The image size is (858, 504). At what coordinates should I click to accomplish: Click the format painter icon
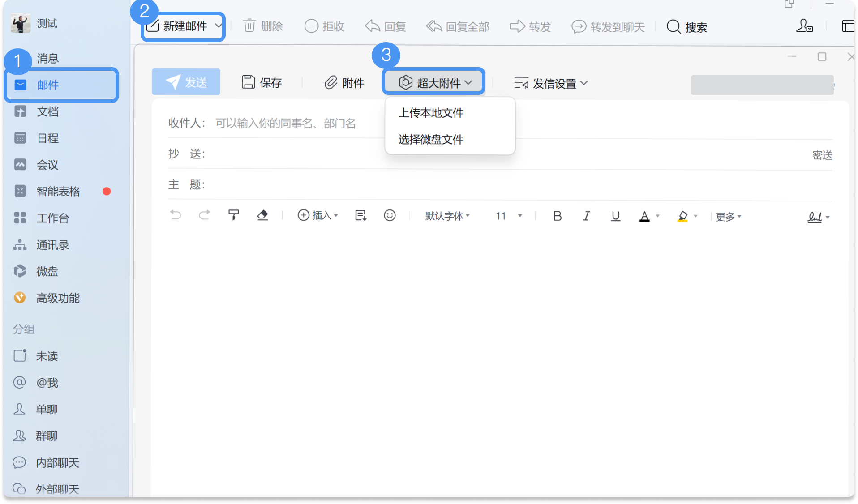pyautogui.click(x=233, y=215)
